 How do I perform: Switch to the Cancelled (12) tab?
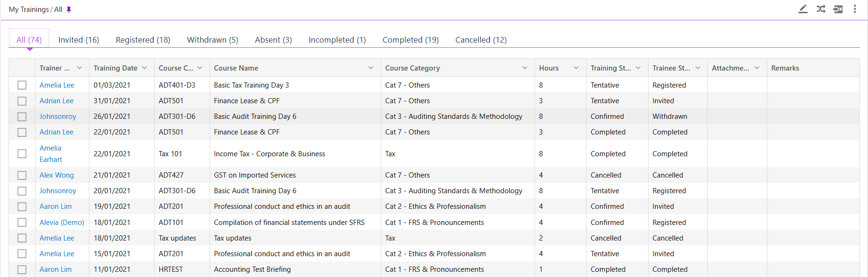click(x=481, y=40)
